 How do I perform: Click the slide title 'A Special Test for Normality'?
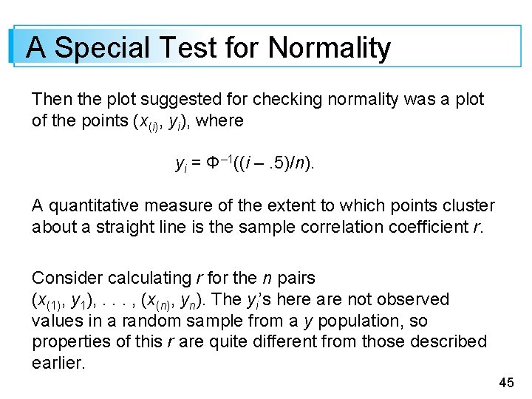coord(208,47)
